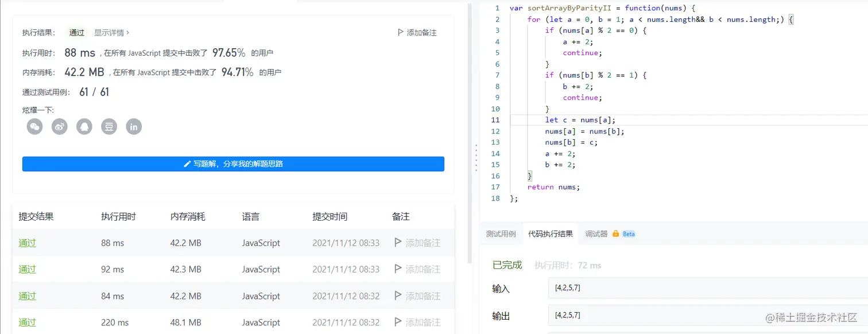Image resolution: width=868 pixels, height=334 pixels.
Task: Click the 执行用时: 72 ms text
Action: point(568,266)
